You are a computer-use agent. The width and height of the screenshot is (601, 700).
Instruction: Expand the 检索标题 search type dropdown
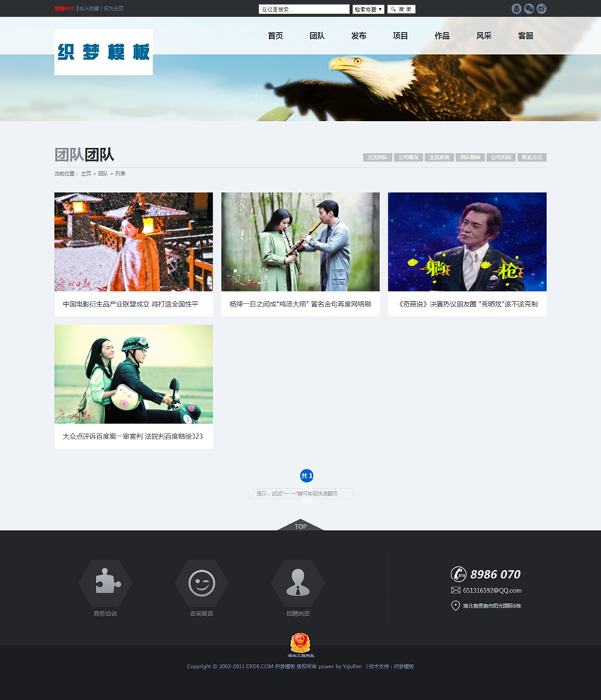coord(368,10)
